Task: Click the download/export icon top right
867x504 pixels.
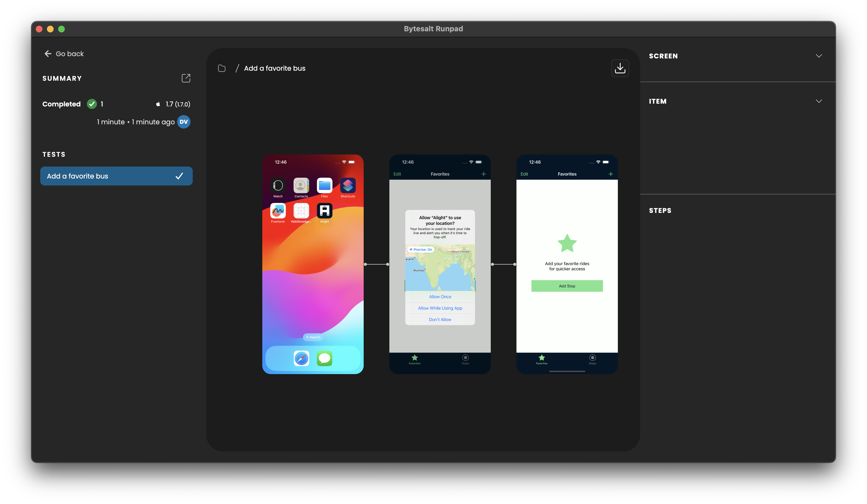Action: pyautogui.click(x=620, y=68)
